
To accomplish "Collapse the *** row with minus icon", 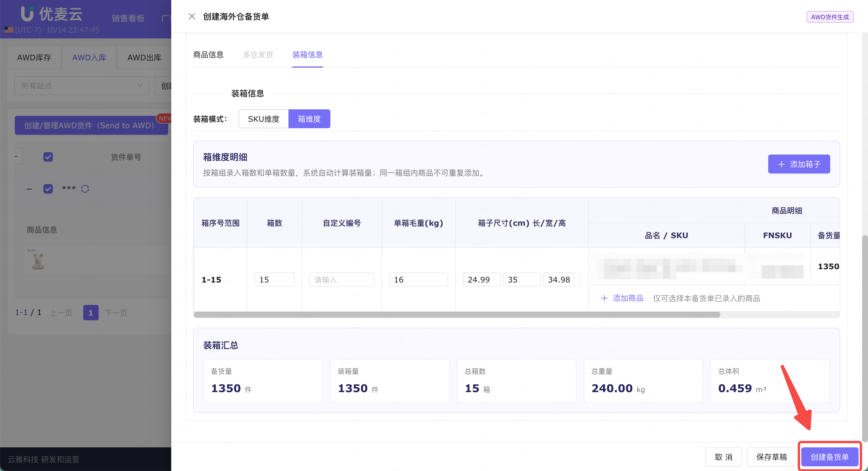I will (29, 189).
